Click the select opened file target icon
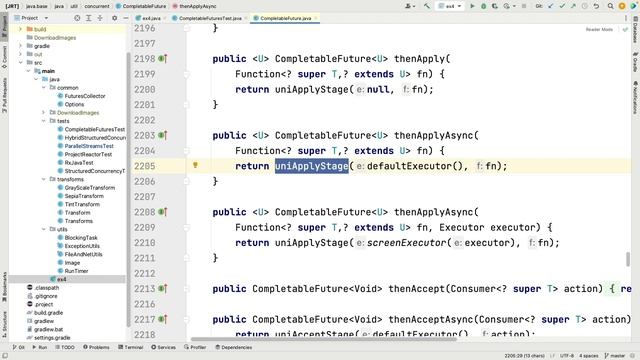Viewport: 640px width, 360px height. pos(77,18)
